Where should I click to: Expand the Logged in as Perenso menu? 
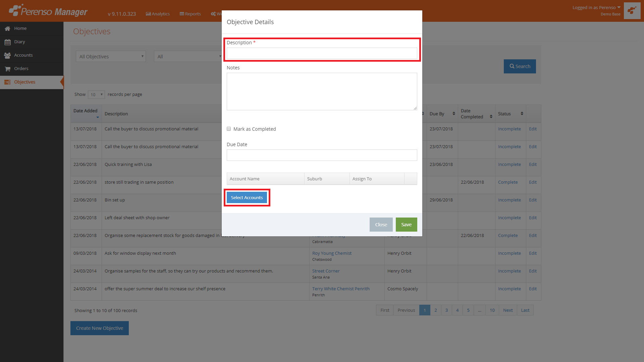coord(596,7)
